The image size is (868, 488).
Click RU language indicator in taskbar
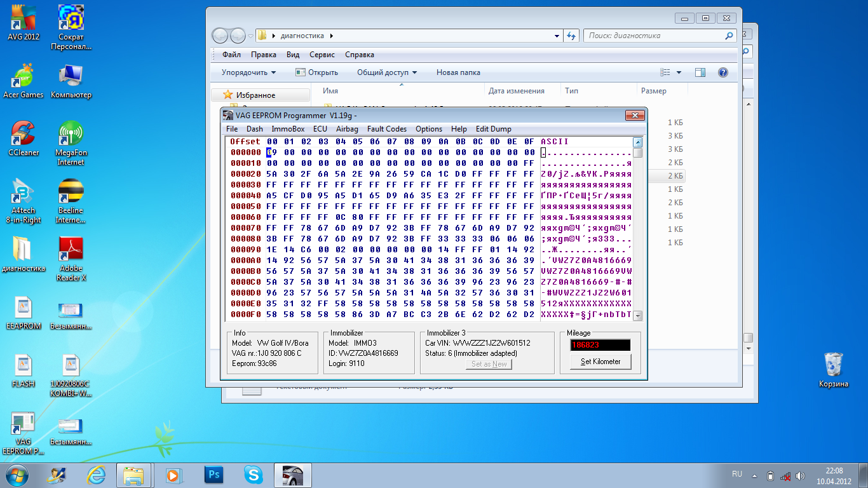pos(737,475)
